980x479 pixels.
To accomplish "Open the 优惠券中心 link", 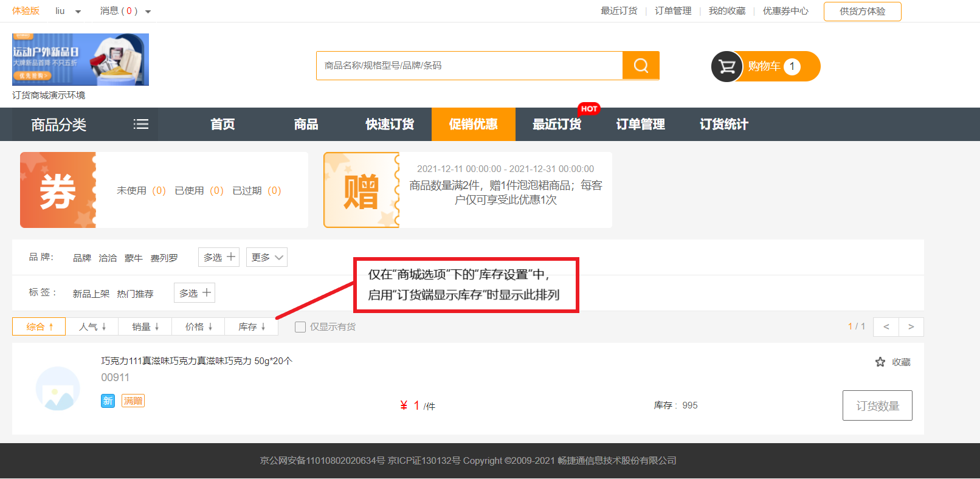I will click(x=785, y=11).
